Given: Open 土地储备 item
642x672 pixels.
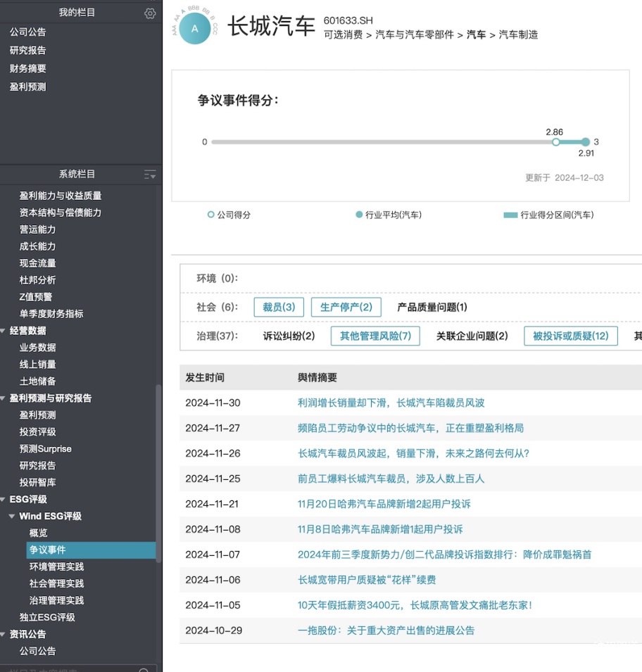Looking at the screenshot, I should point(38,381).
